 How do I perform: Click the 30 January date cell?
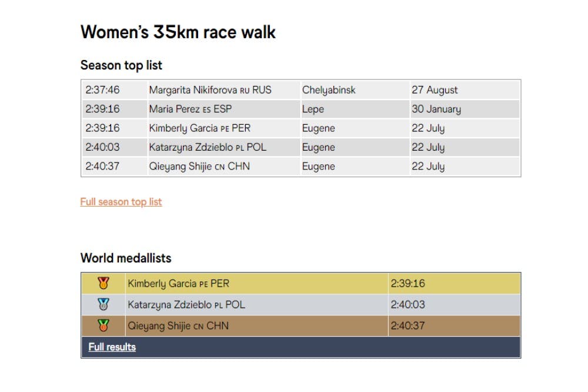pos(436,109)
